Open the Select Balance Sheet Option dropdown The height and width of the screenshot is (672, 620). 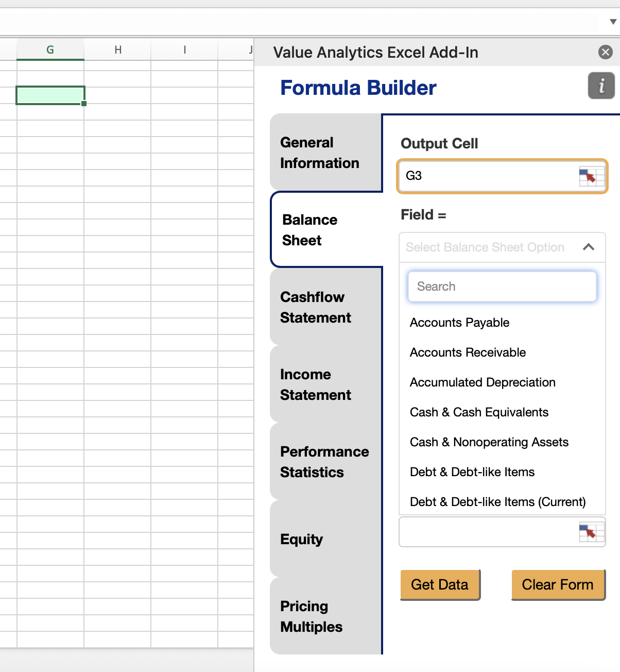(x=484, y=247)
